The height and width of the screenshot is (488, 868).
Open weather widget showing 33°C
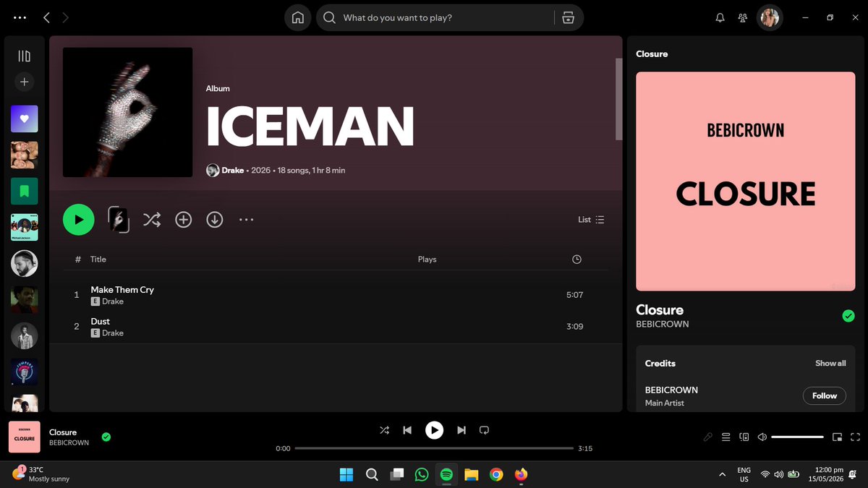[42, 474]
